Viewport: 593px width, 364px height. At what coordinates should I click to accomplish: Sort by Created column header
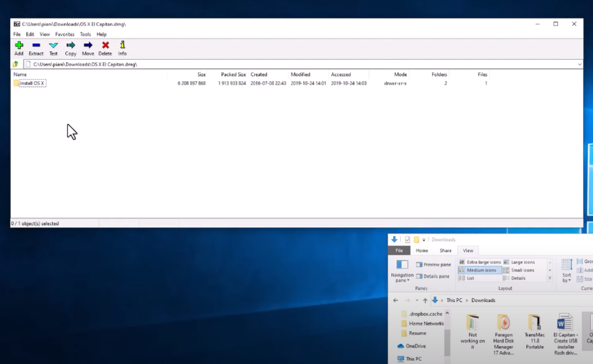coord(259,75)
